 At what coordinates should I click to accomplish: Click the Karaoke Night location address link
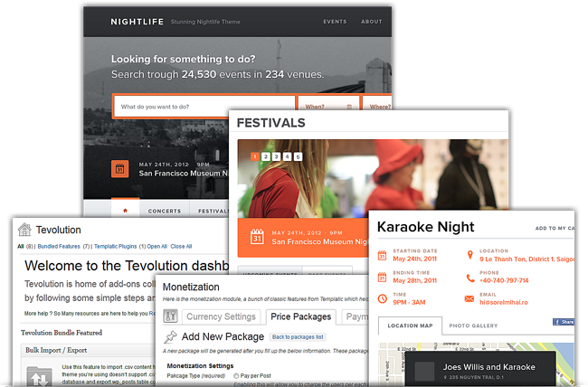tap(526, 260)
